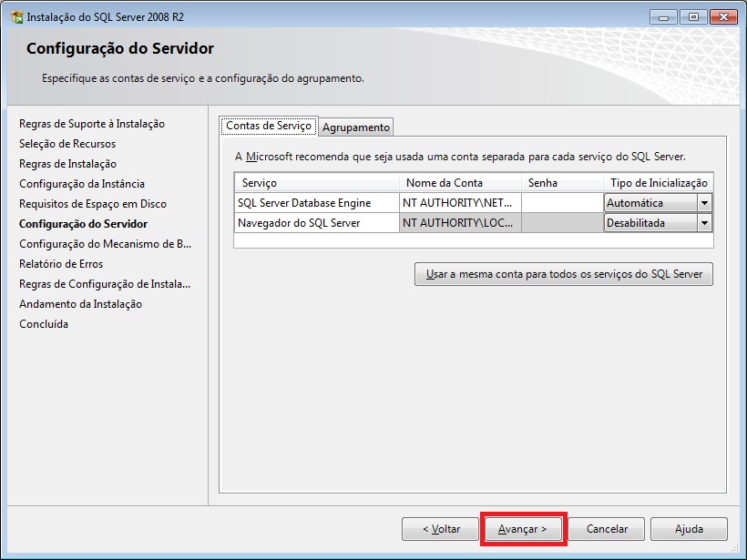Click the SQL Server installer title bar icon
The image size is (747, 560).
tap(16, 17)
